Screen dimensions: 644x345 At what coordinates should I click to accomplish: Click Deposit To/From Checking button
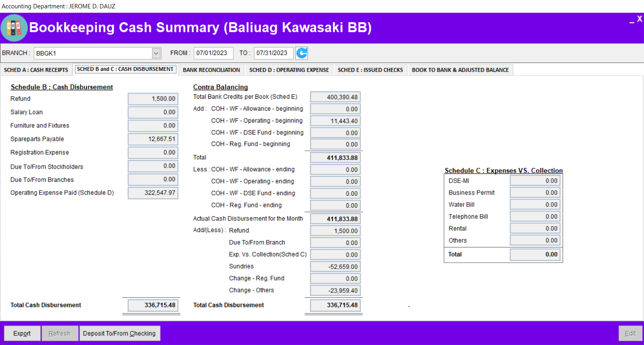pos(119,333)
